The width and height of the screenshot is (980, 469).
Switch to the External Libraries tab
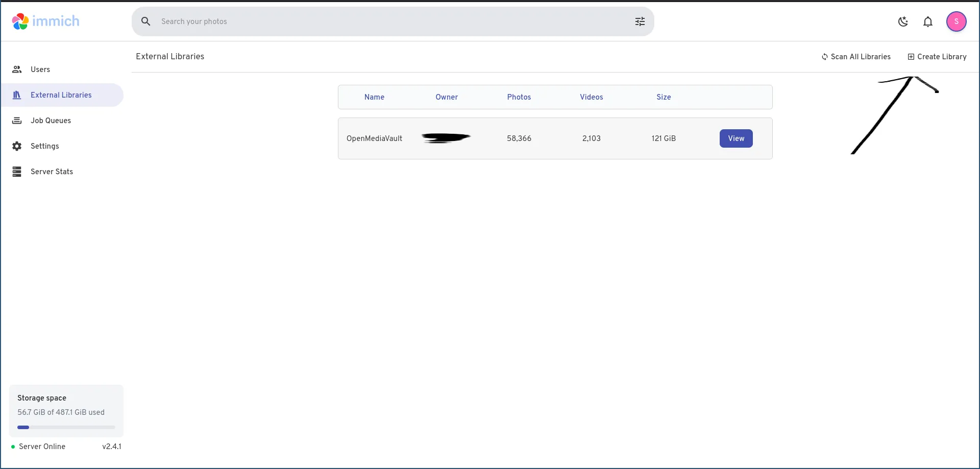coord(170,57)
